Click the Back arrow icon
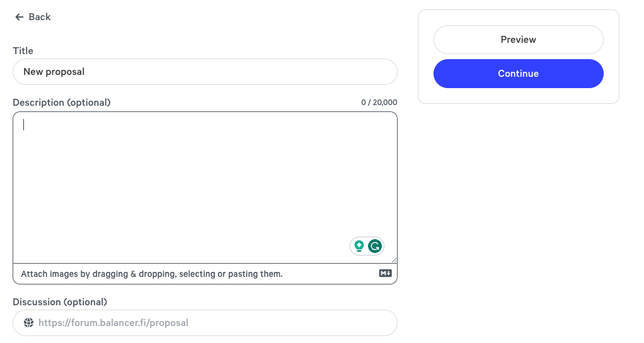The width and height of the screenshot is (644, 343). coord(20,17)
